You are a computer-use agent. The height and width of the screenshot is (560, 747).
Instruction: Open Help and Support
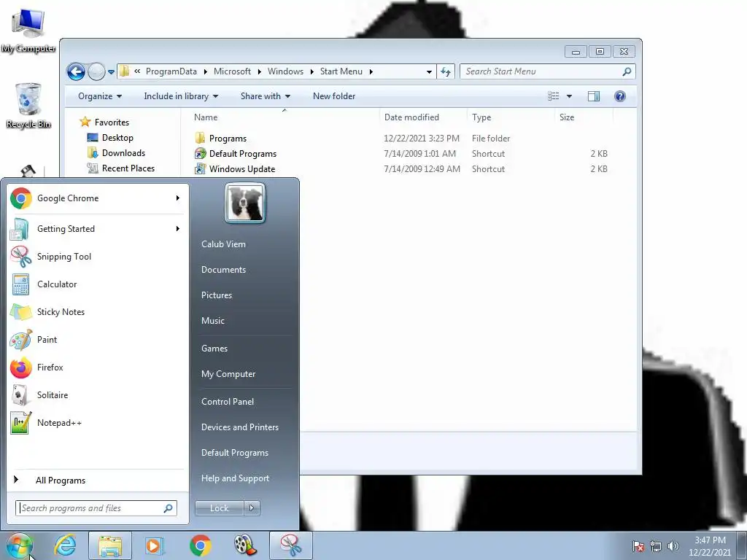tap(235, 478)
